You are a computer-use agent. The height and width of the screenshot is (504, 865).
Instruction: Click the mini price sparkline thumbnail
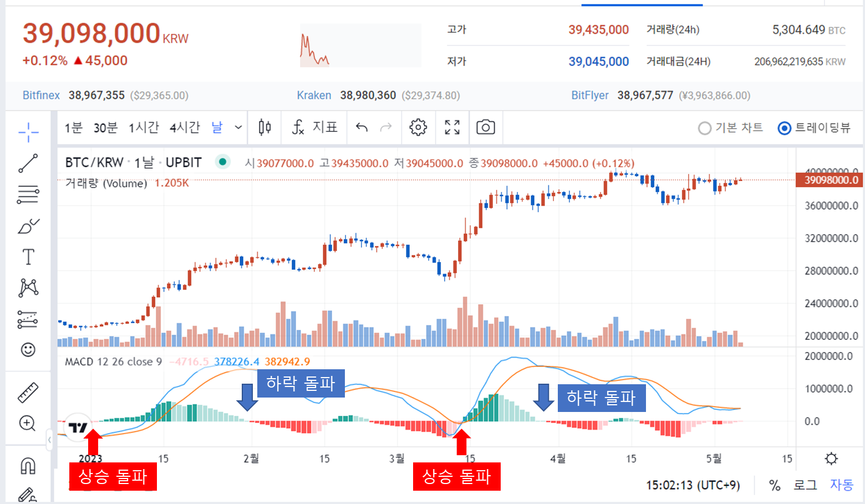pos(361,45)
